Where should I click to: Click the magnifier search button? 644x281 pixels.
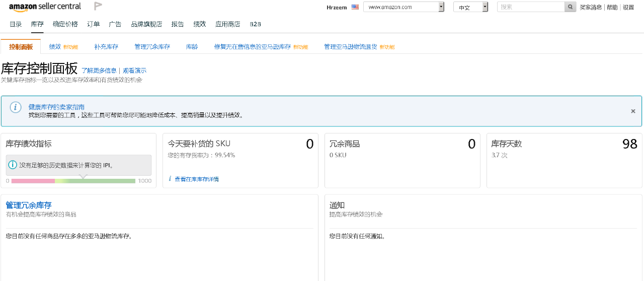pyautogui.click(x=570, y=7)
